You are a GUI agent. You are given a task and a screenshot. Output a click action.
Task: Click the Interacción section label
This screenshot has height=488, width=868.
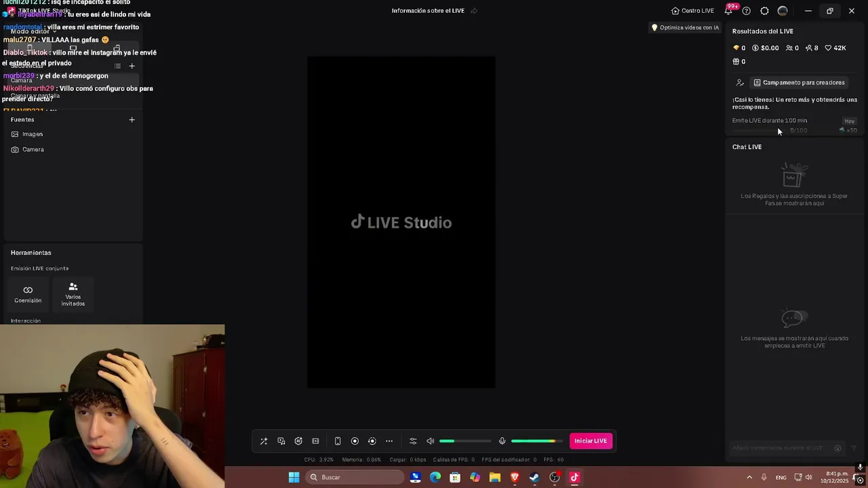26,321
